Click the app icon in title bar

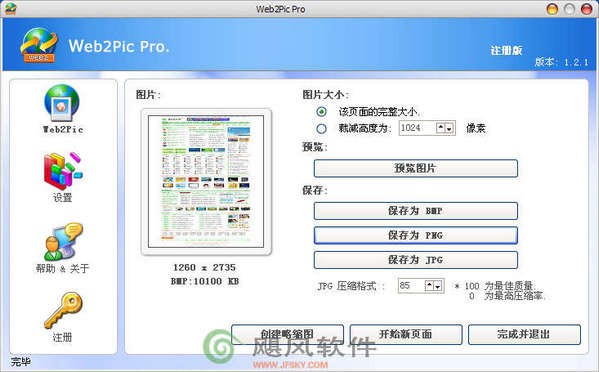10,8
